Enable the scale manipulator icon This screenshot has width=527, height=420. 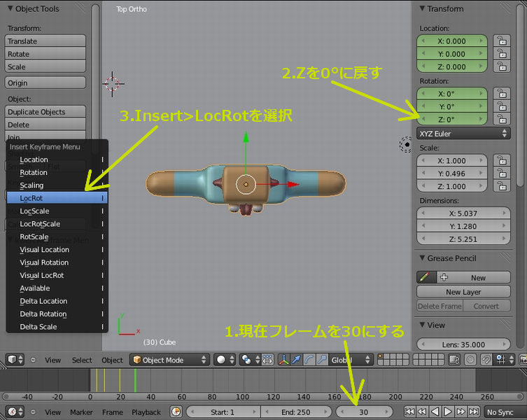322,360
